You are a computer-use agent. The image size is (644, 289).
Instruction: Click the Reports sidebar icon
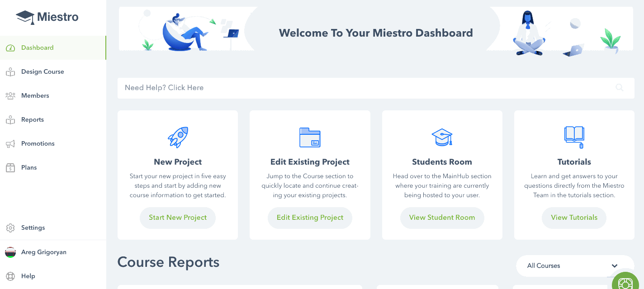click(10, 120)
